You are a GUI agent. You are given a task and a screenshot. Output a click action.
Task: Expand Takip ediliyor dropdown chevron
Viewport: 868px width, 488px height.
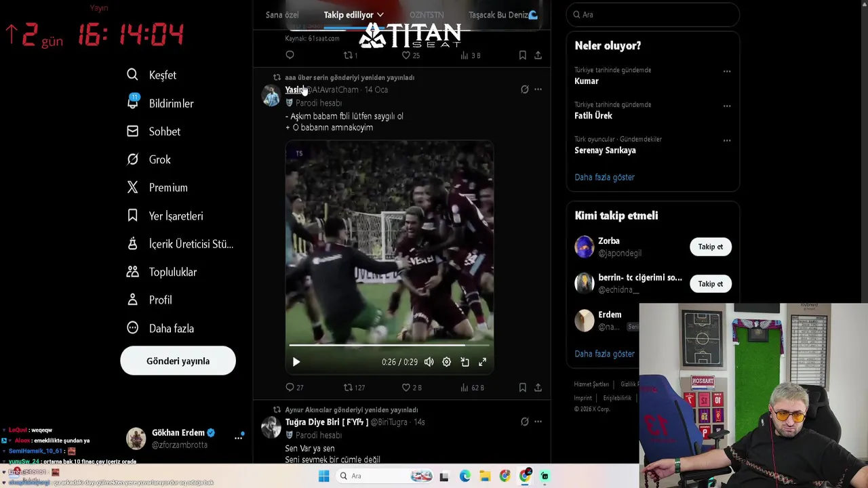[380, 15]
